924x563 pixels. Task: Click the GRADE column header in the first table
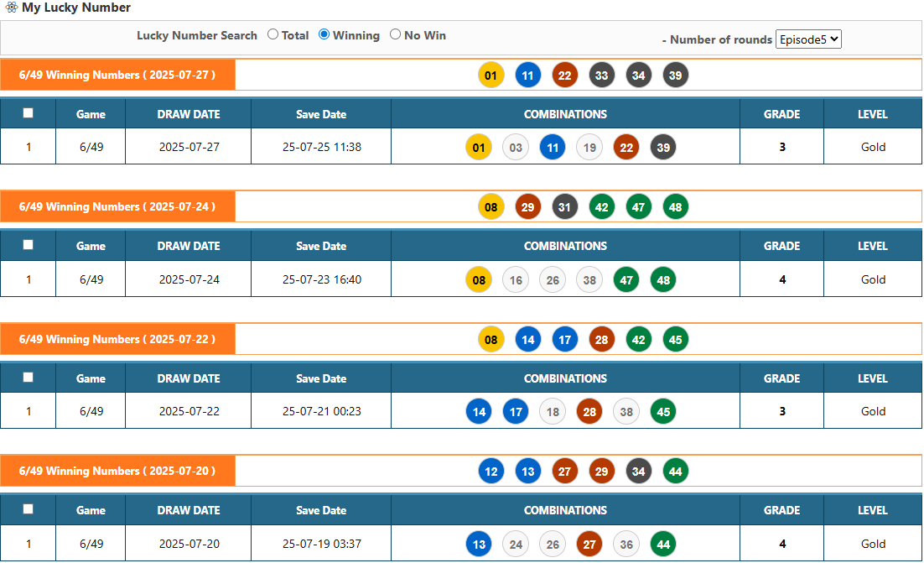[x=781, y=114]
